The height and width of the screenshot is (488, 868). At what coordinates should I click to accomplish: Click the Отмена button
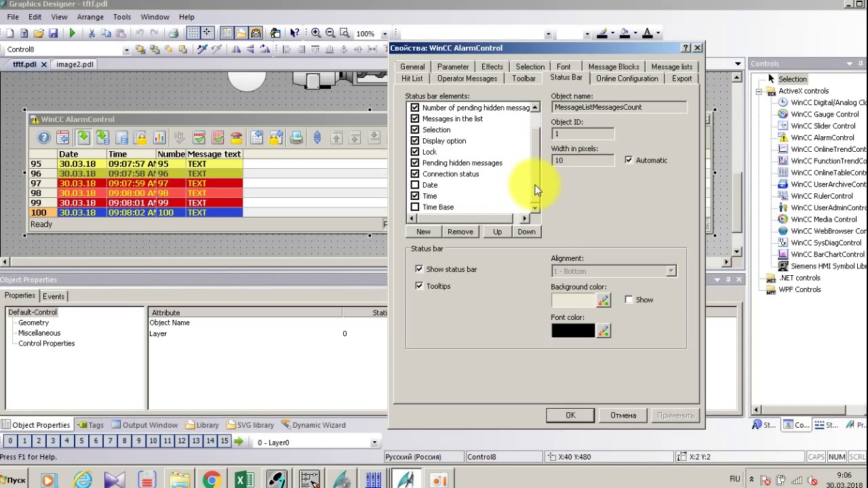[x=623, y=415]
